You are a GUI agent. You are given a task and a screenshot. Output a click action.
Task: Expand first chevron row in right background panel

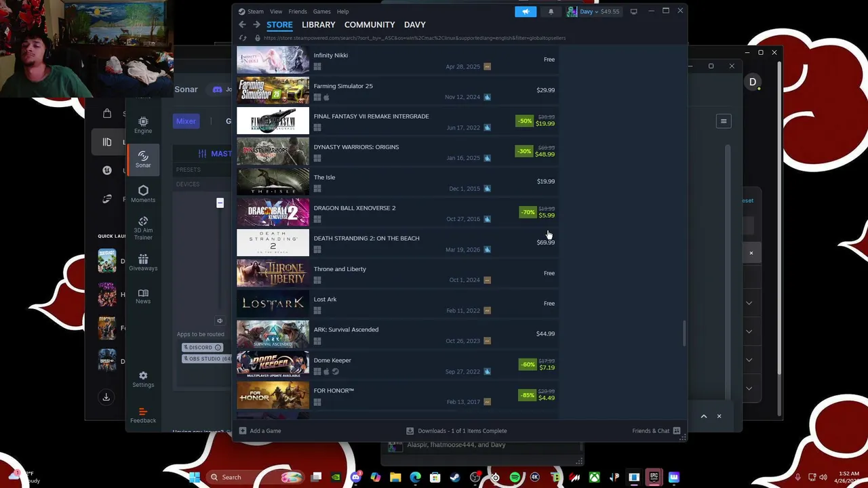(749, 303)
